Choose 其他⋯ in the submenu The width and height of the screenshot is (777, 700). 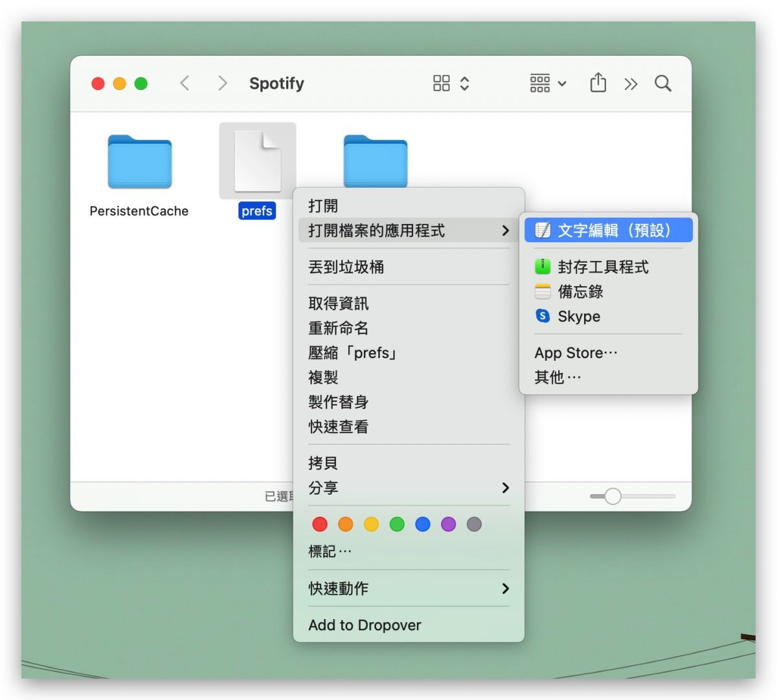[x=609, y=378]
